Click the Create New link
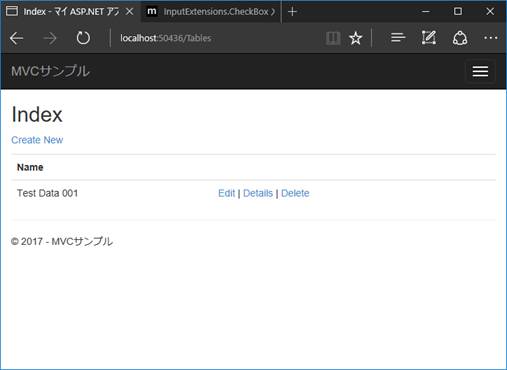 coord(37,140)
